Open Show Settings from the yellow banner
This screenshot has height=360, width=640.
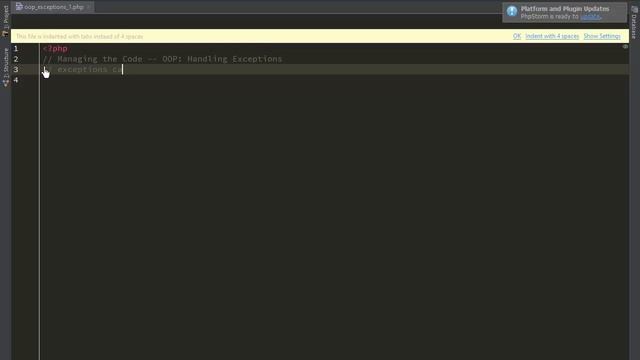point(602,36)
